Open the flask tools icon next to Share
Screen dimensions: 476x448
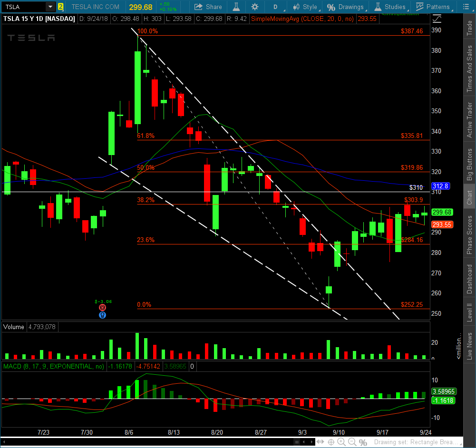click(x=236, y=7)
